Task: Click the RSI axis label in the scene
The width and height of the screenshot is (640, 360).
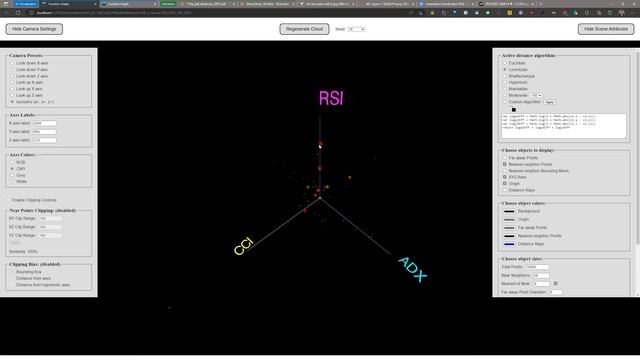Action: [x=331, y=98]
